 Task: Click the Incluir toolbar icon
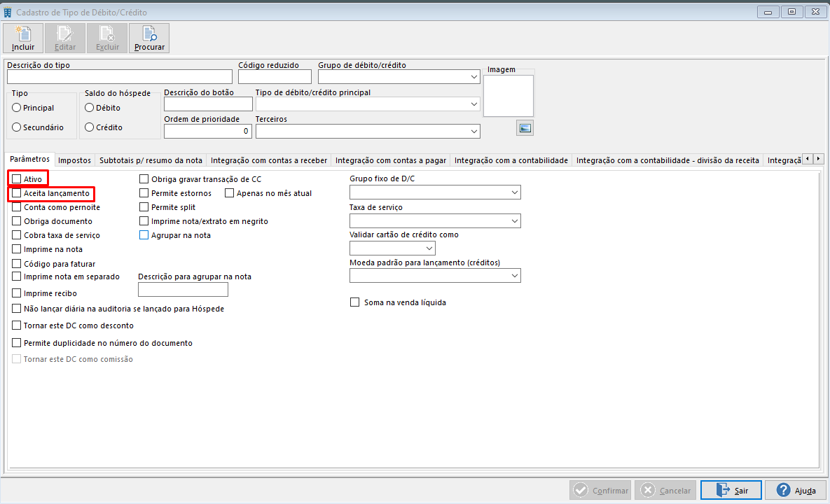(22, 38)
